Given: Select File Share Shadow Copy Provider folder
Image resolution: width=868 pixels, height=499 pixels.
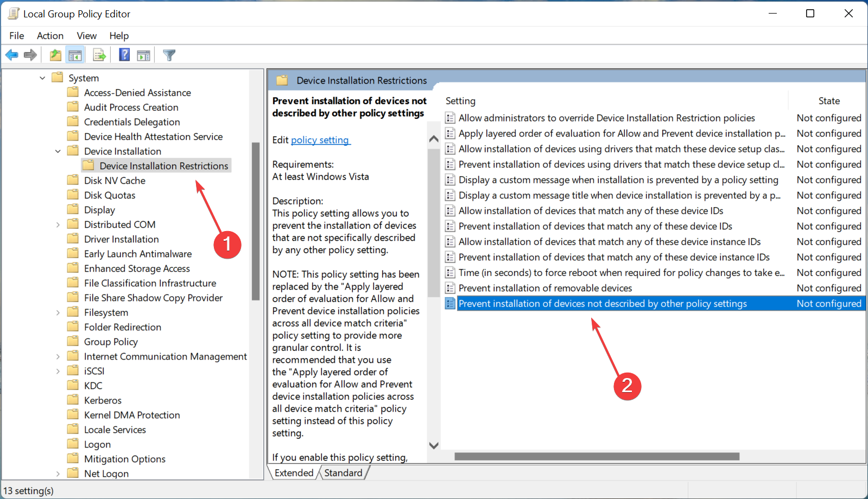Looking at the screenshot, I should pos(153,297).
